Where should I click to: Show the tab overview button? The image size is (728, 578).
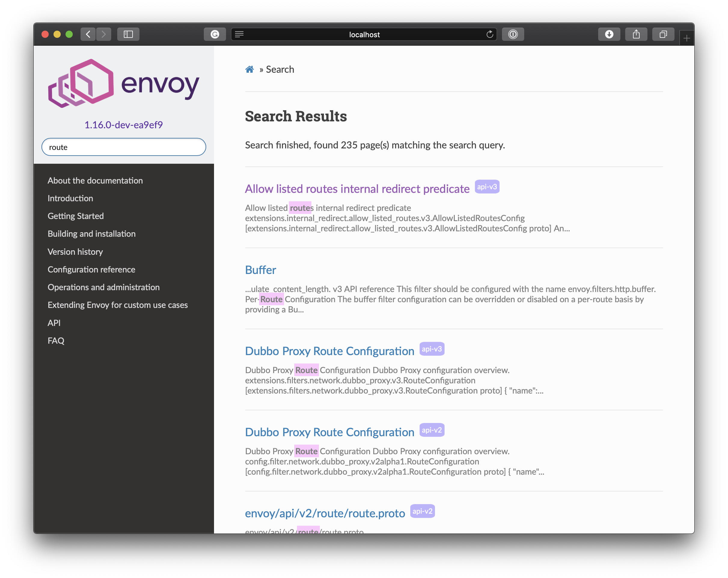(663, 34)
